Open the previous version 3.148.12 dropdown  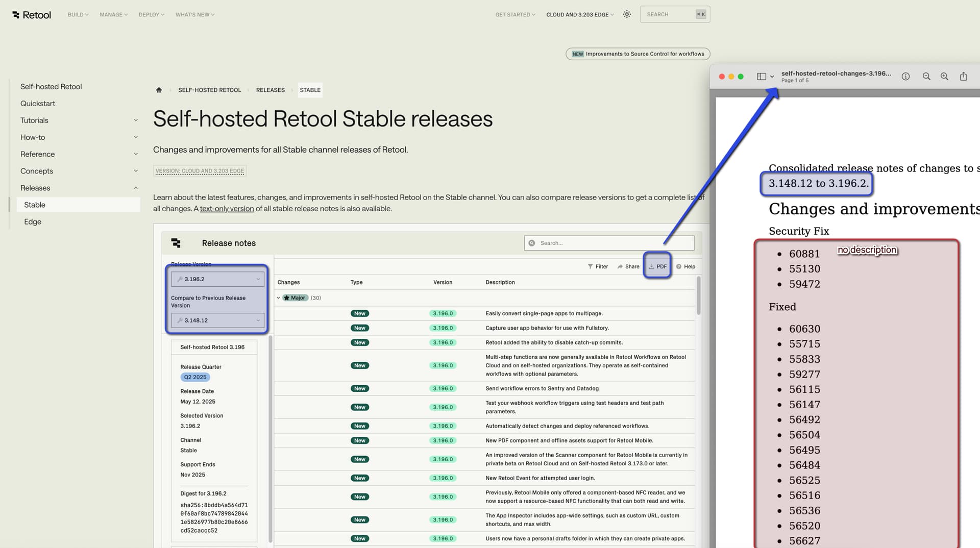218,320
